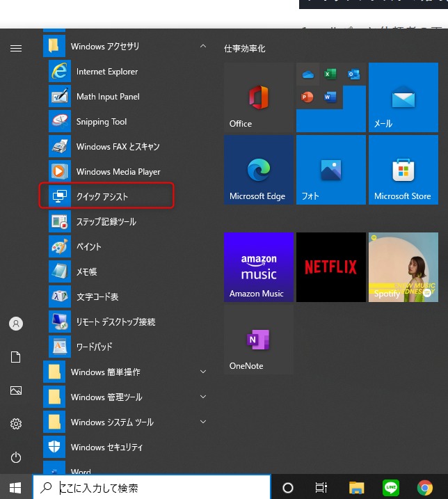Click the Power button in sidebar
This screenshot has height=499, width=448.
click(16, 457)
